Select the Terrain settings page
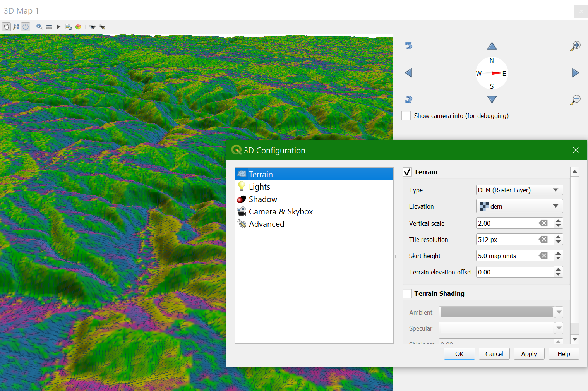This screenshot has width=588, height=391. pos(314,174)
